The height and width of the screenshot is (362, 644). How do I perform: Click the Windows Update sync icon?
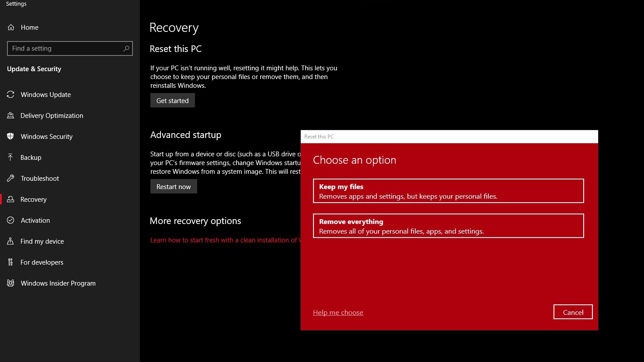(11, 95)
